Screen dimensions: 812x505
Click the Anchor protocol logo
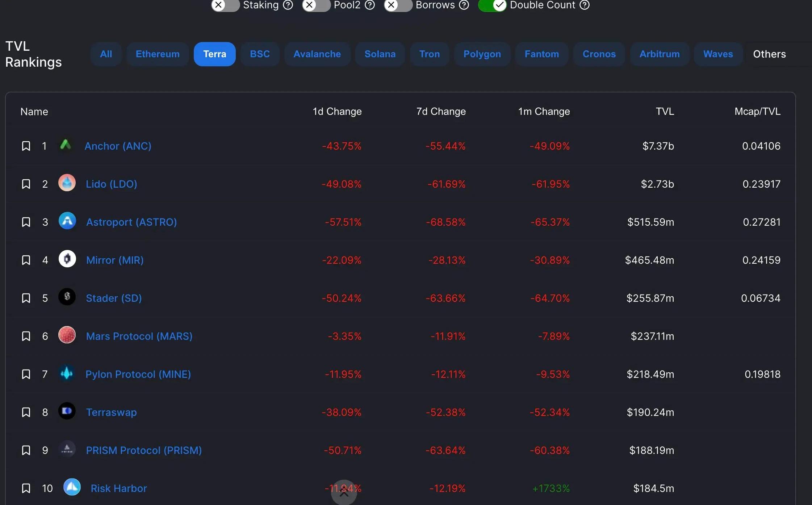[x=66, y=145]
